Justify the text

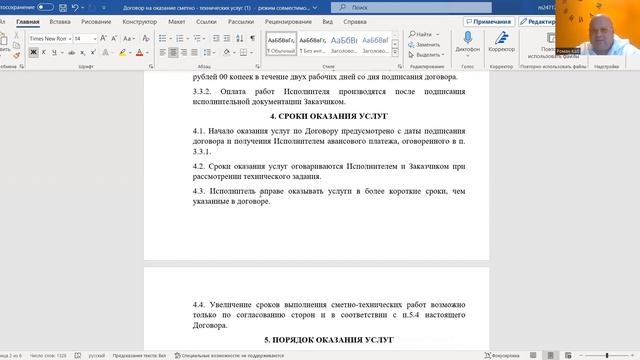(194, 52)
